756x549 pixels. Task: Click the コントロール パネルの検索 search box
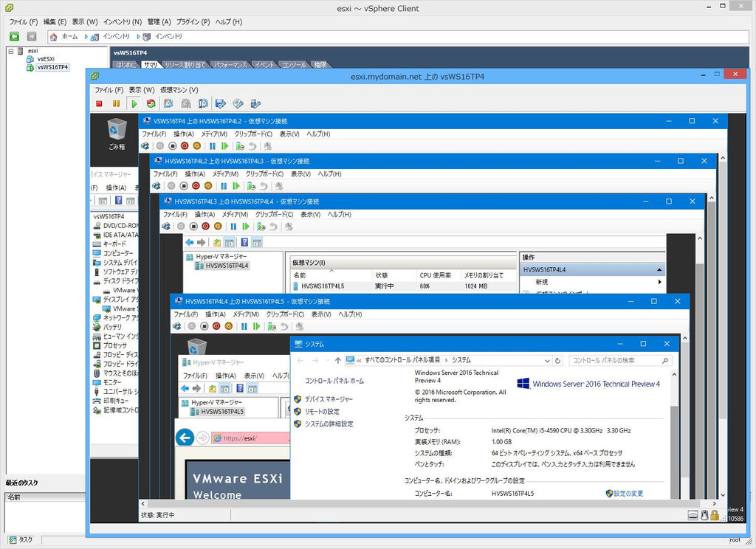pyautogui.click(x=620, y=361)
